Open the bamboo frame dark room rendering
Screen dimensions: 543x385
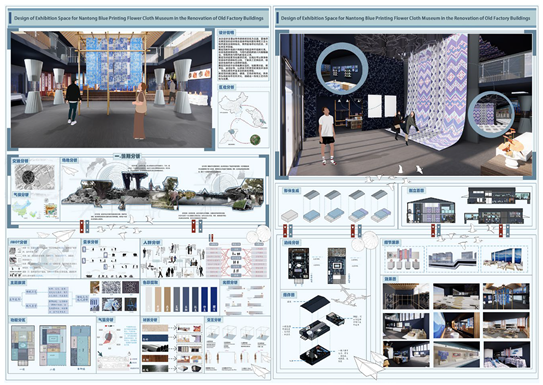coord(406,296)
